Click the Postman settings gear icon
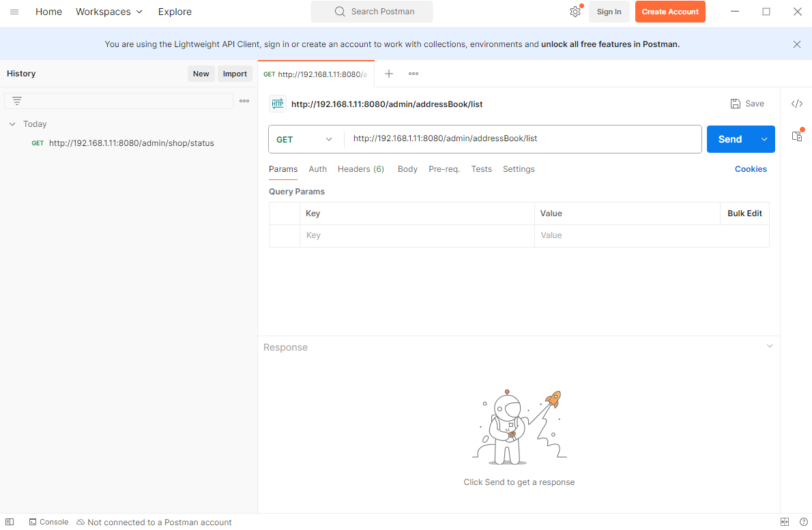The image size is (812, 530). [575, 12]
